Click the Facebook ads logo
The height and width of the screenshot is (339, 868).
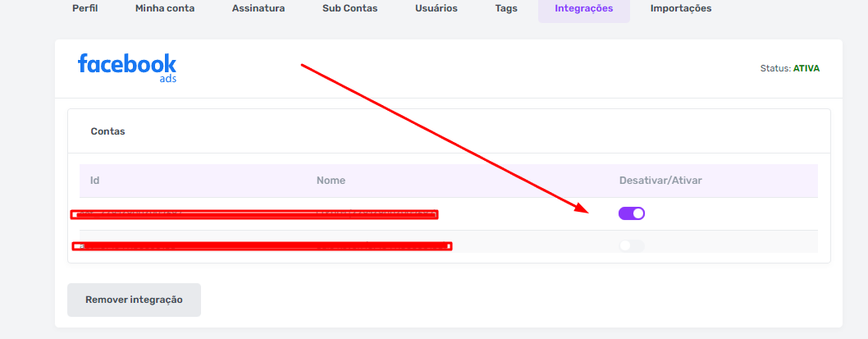point(127,68)
